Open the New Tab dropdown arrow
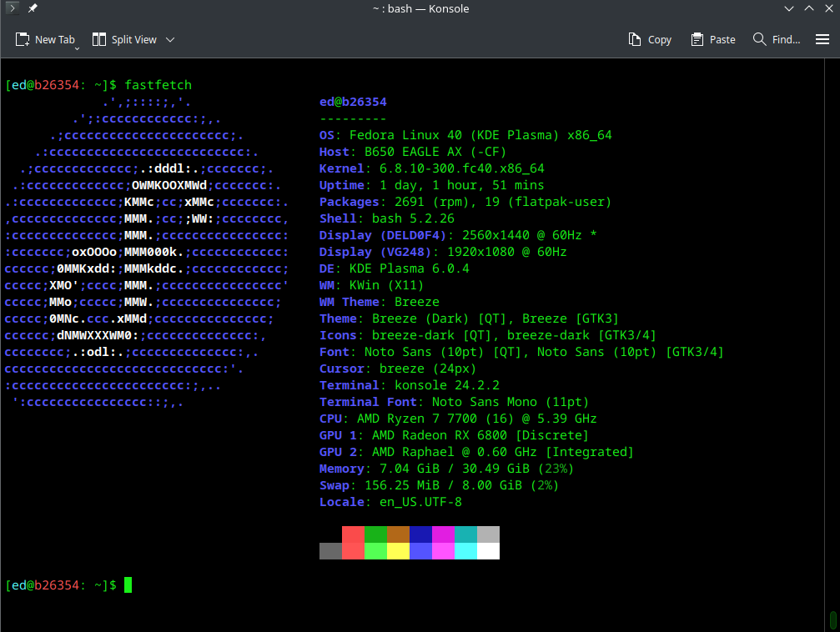 tap(77, 48)
